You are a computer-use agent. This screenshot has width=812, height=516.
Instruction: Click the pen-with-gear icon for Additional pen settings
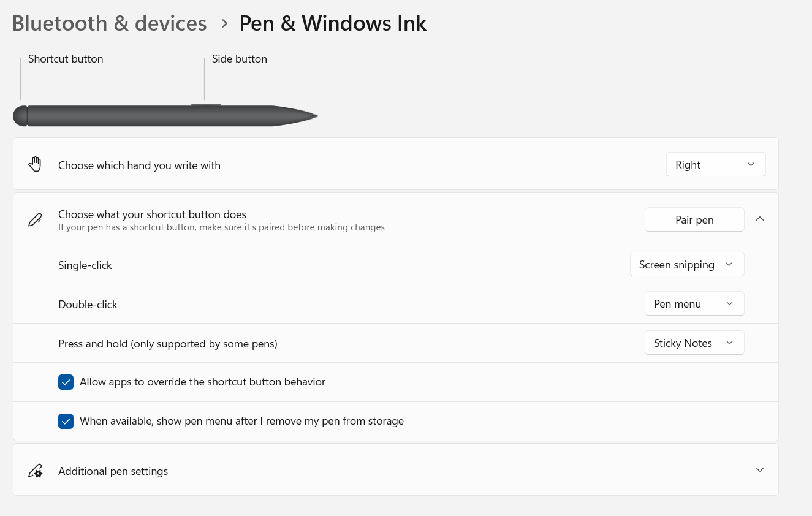point(35,471)
